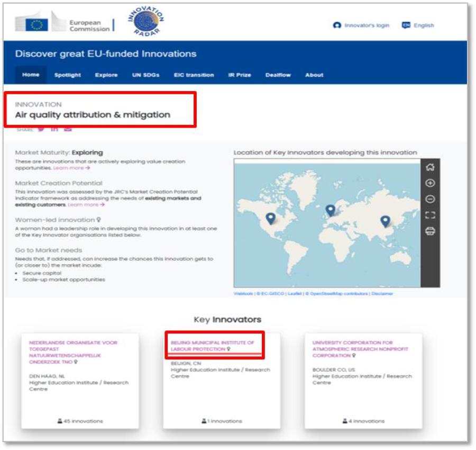
Task: Click the map home reset icon
Action: click(x=430, y=167)
